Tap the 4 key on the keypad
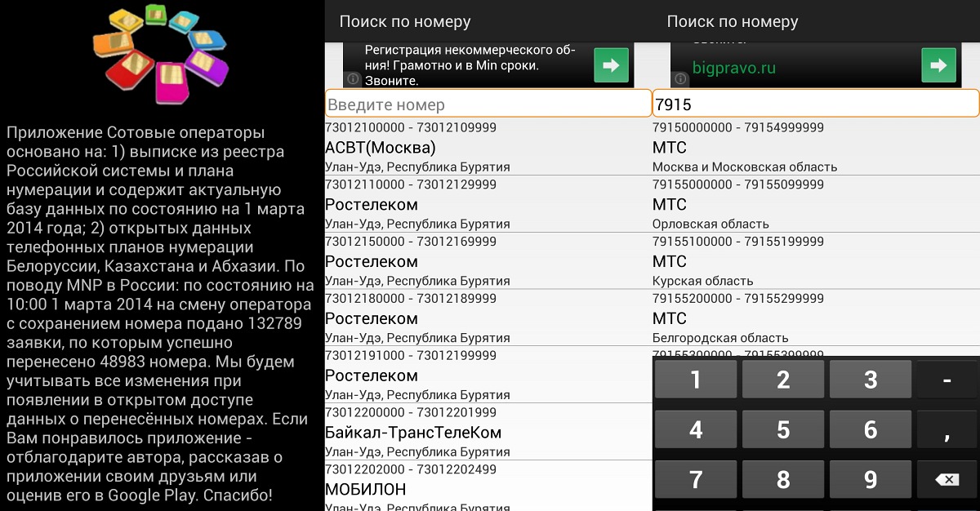Viewport: 980px width, 511px height. (x=696, y=429)
